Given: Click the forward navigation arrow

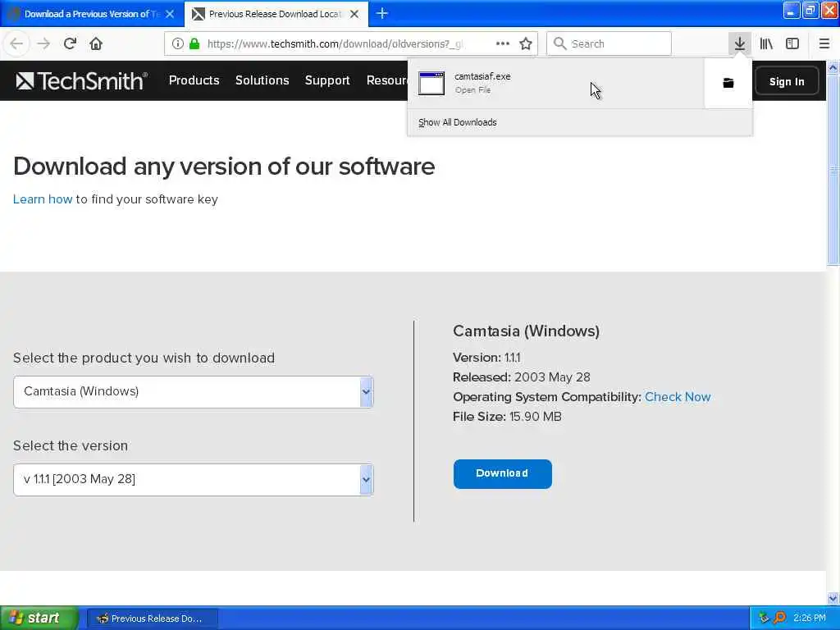Looking at the screenshot, I should 43,43.
